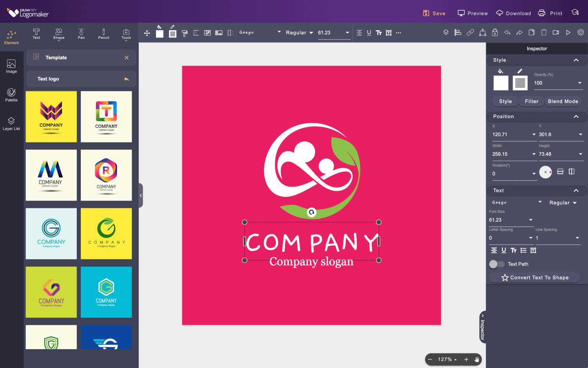588x368 pixels.
Task: Click Convert Text To Shape button
Action: click(534, 277)
